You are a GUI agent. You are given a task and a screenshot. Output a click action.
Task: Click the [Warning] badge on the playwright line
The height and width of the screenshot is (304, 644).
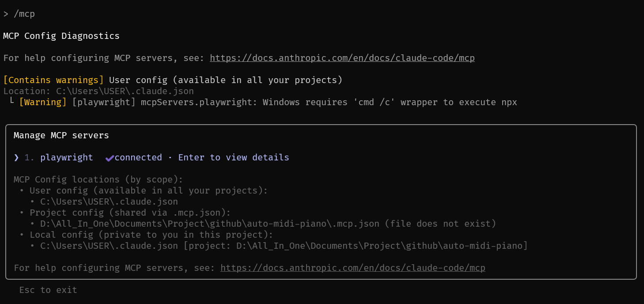(x=42, y=102)
